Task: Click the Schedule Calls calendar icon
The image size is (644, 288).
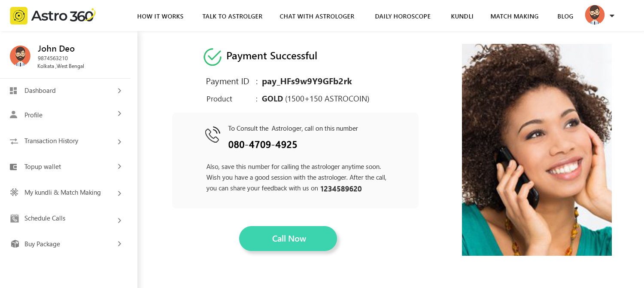Action: click(x=14, y=218)
